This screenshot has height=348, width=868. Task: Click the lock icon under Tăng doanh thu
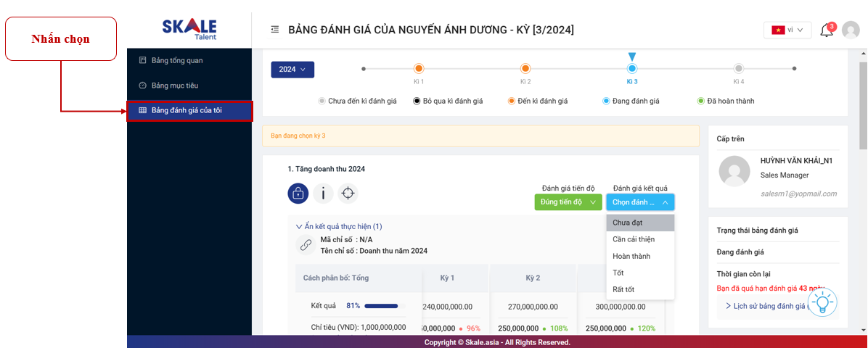[298, 193]
